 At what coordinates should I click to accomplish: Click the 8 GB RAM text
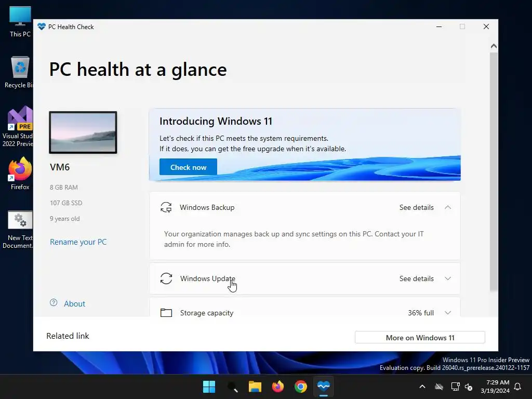pyautogui.click(x=64, y=187)
